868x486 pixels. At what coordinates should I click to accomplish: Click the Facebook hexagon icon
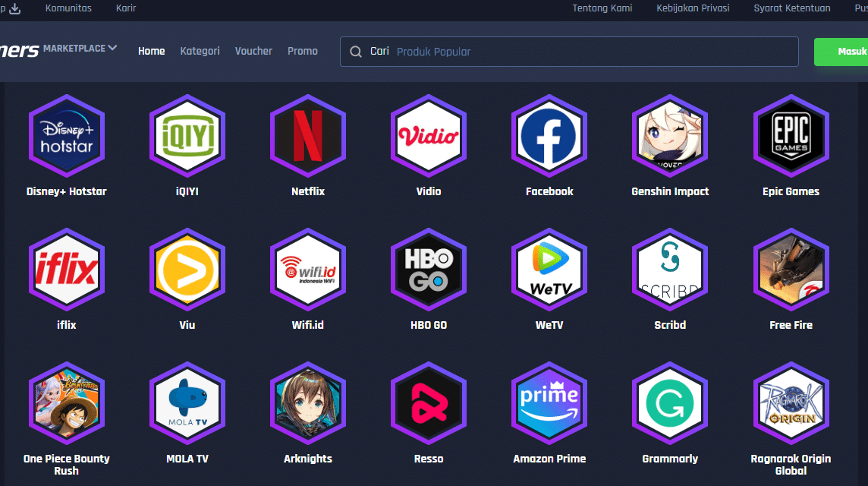549,136
